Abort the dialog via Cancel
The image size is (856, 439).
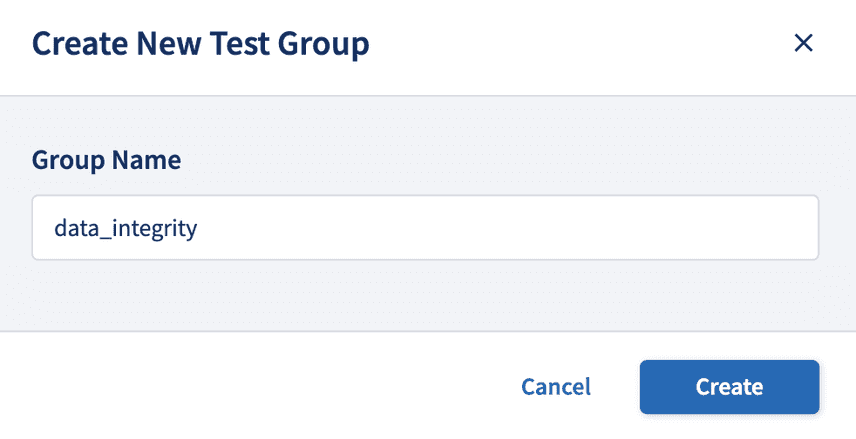point(556,387)
